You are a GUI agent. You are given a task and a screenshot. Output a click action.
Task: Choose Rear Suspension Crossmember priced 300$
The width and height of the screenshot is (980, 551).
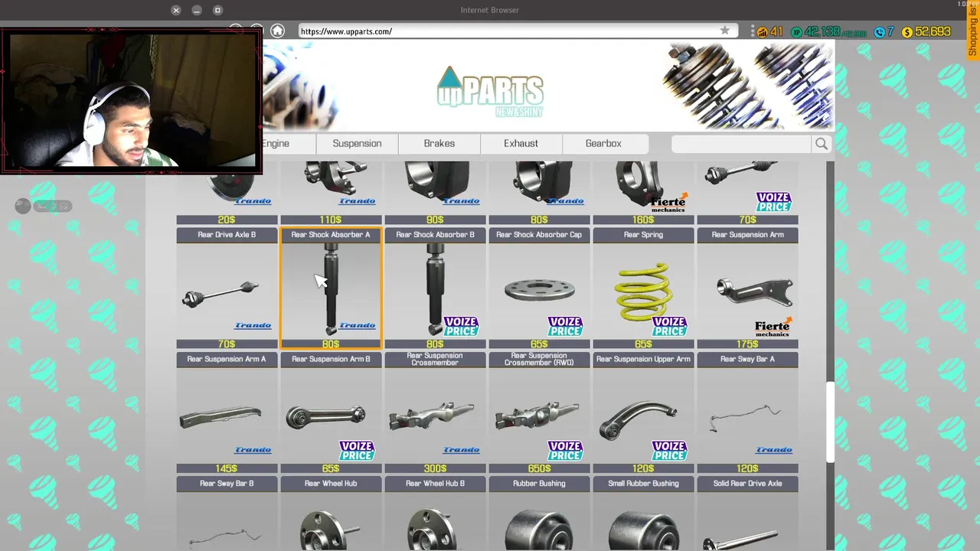(435, 413)
